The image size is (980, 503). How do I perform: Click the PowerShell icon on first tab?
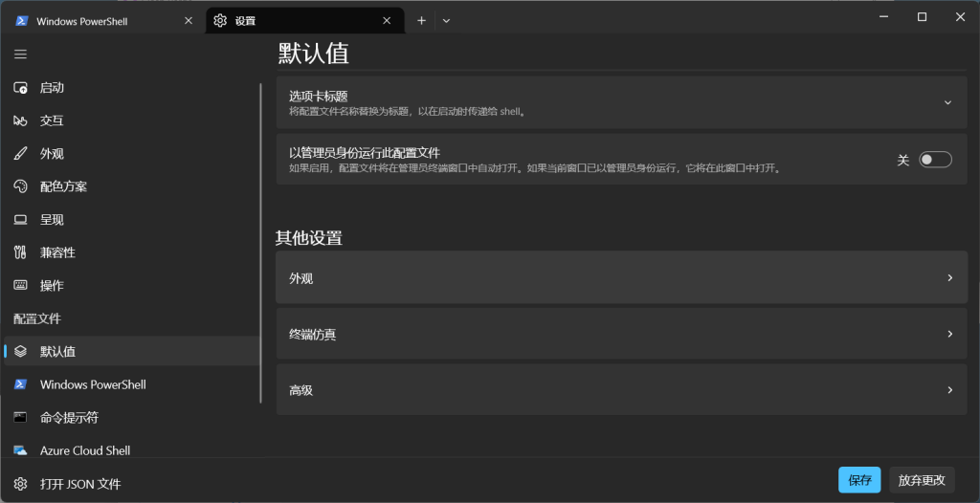(22, 21)
